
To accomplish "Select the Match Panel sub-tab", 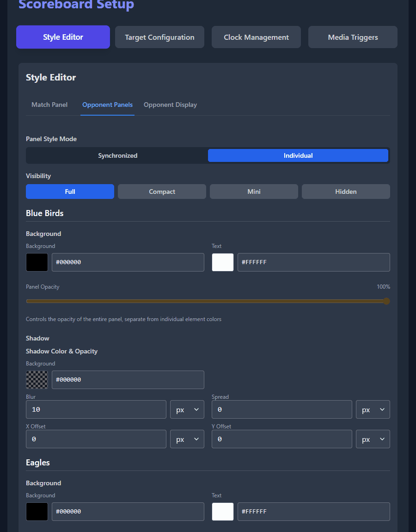I will [49, 105].
